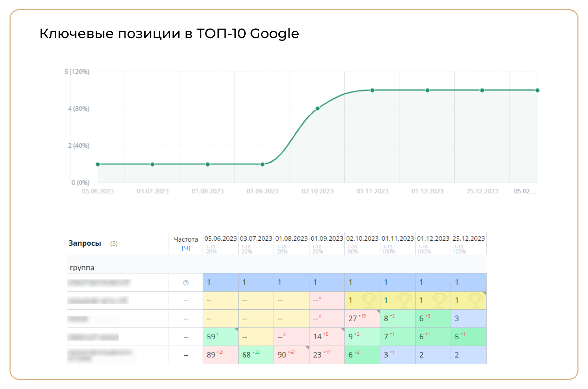
Task: Click the trophy icon in the 01.11.2023 column
Action: 404,301
